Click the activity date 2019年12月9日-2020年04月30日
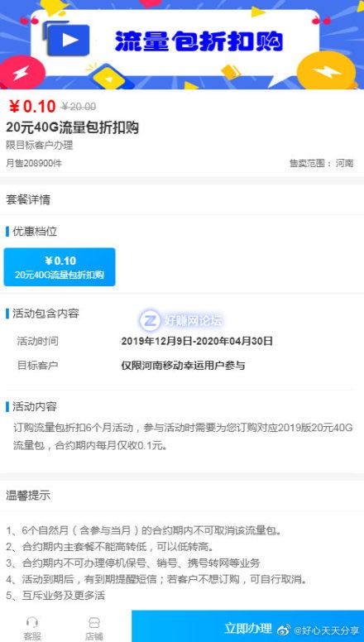364x642 pixels. click(x=197, y=341)
